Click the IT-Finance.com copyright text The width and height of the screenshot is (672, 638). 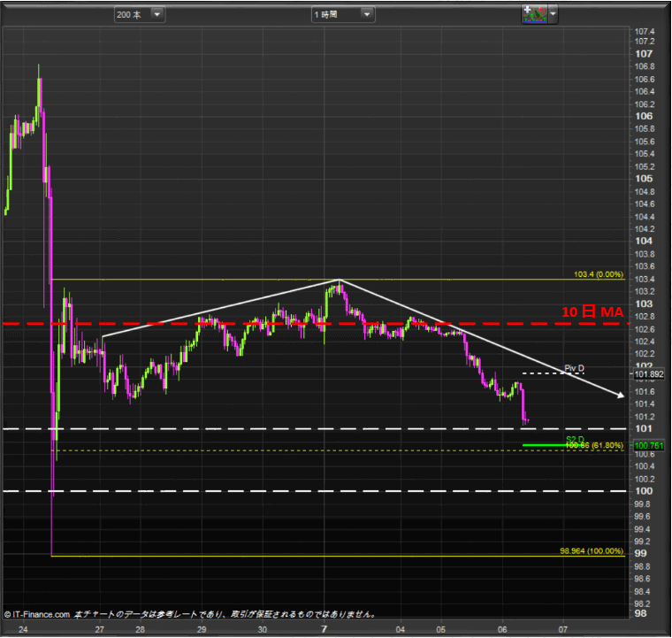[x=37, y=615]
